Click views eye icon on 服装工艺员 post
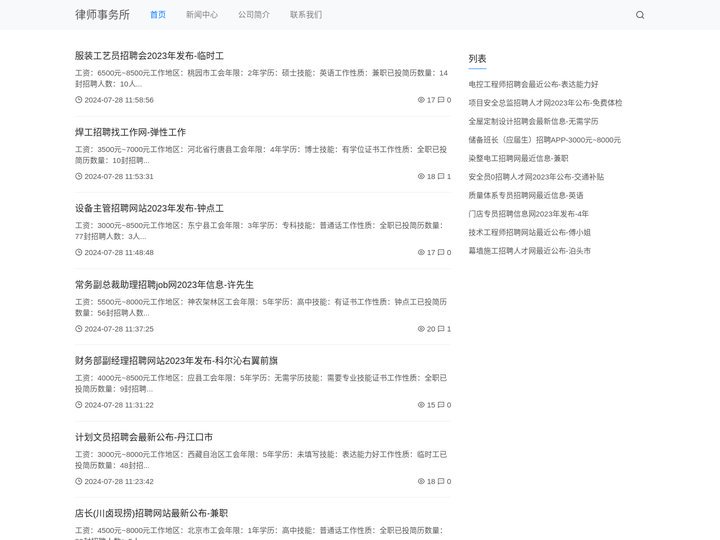Image resolution: width=720 pixels, height=540 pixels. (x=421, y=100)
